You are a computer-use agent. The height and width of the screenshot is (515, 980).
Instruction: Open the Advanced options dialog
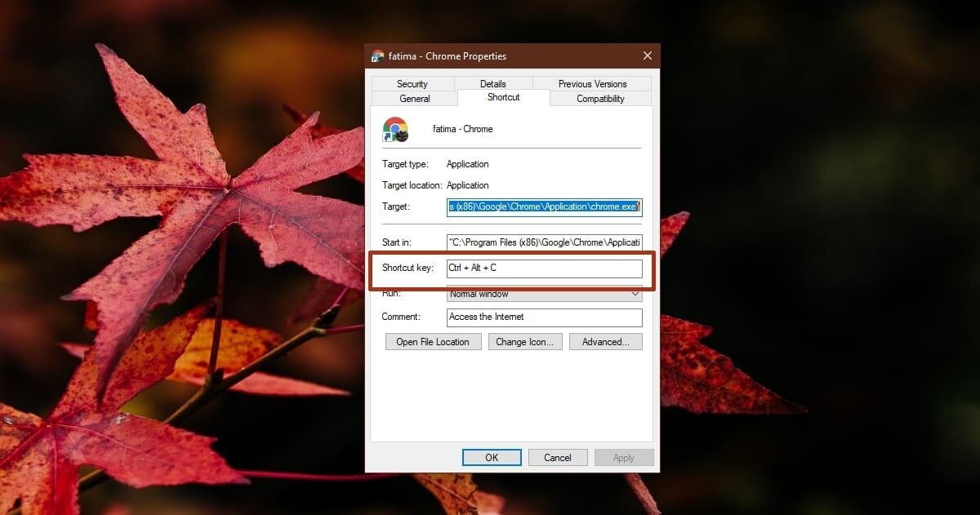tap(605, 341)
